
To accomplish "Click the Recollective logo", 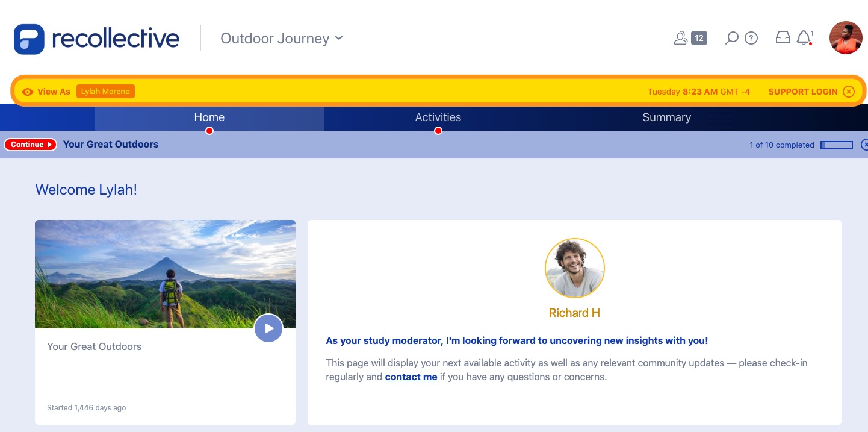I will tap(97, 39).
